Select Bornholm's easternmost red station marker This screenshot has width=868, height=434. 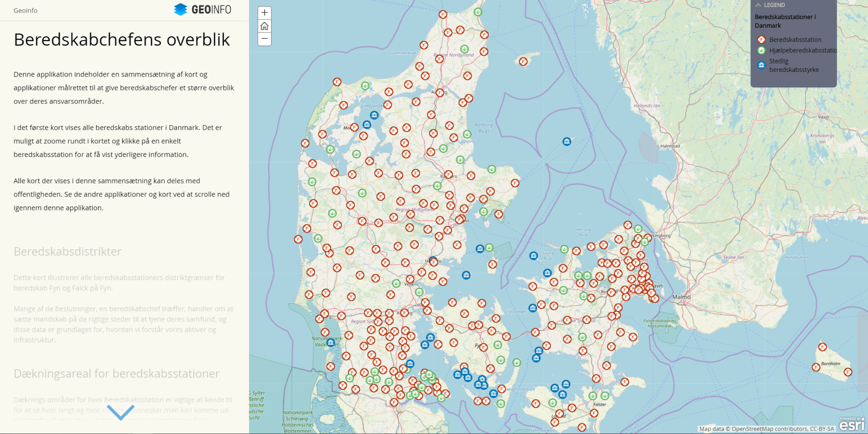pos(848,372)
